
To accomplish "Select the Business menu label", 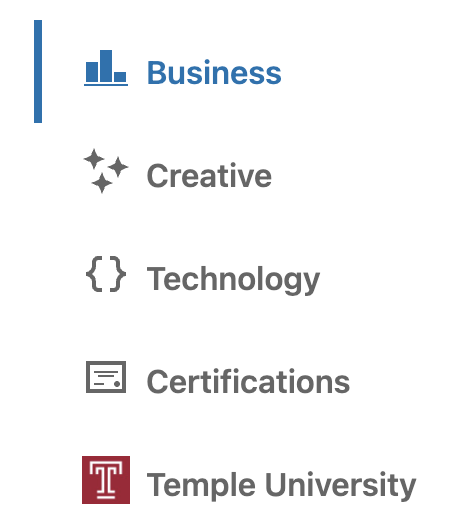I will (x=214, y=73).
